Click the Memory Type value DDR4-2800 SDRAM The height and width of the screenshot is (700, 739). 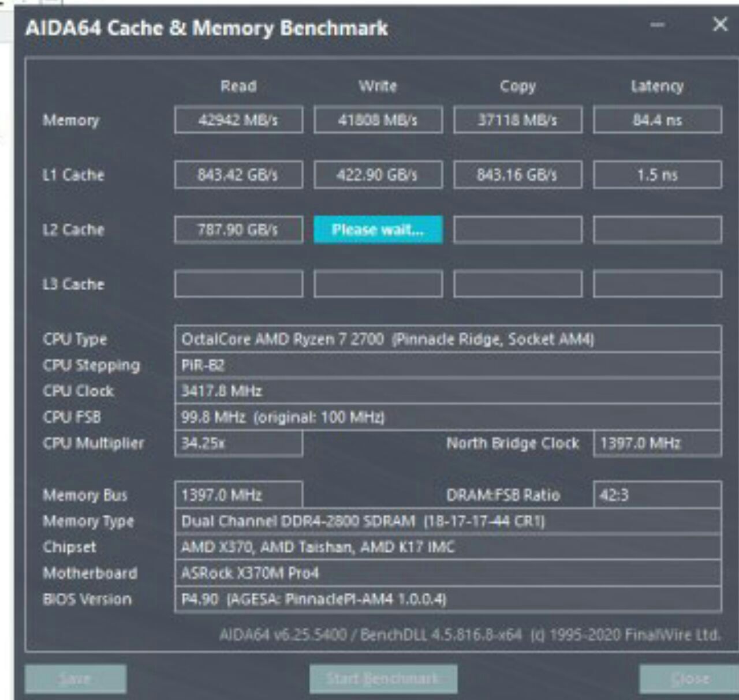(448, 521)
